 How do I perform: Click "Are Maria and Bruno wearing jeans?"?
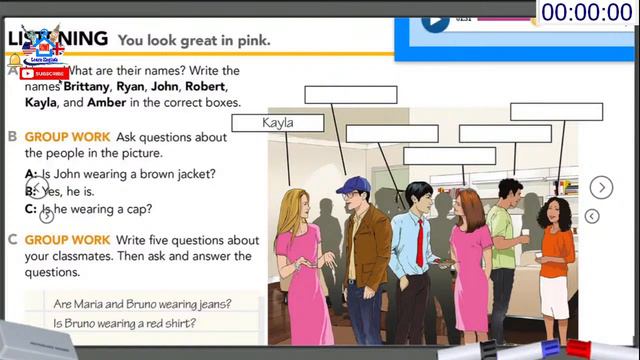coord(142,304)
